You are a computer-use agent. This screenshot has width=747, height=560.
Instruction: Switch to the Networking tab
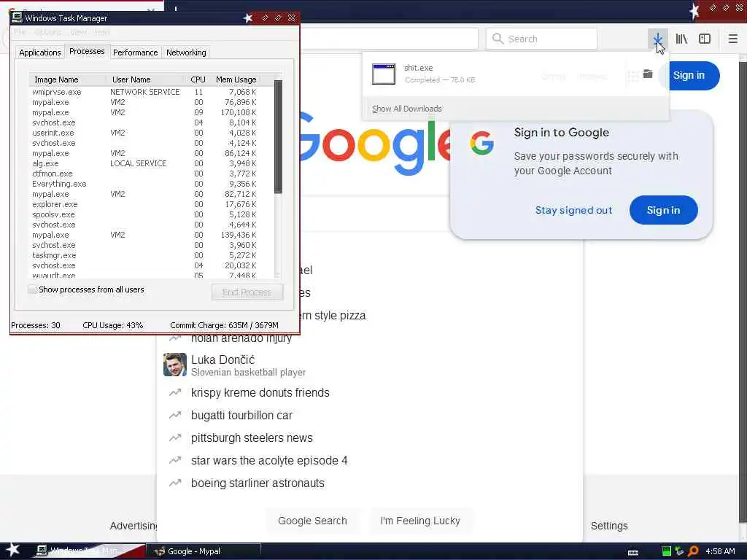[186, 52]
